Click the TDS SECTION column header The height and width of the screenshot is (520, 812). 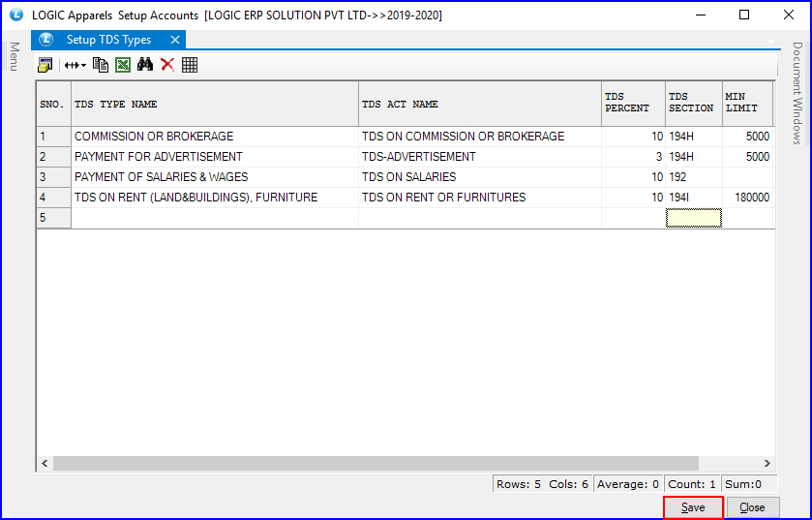point(693,104)
